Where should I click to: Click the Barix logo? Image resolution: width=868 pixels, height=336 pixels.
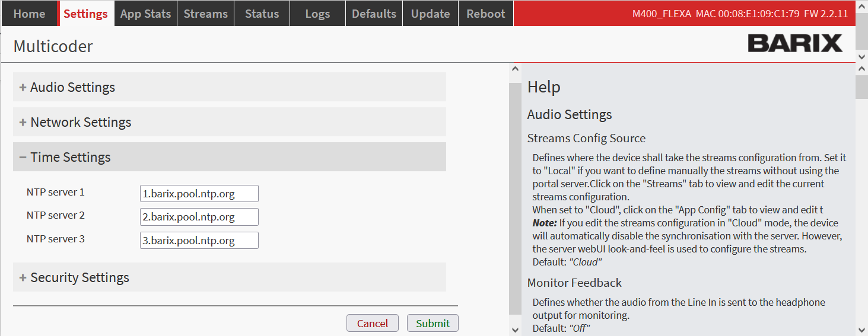click(794, 43)
